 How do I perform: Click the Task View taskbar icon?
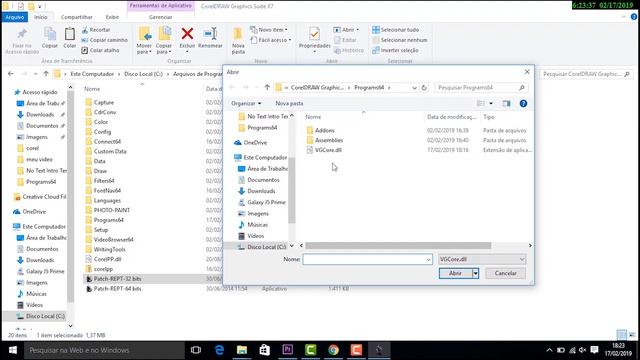point(196,350)
